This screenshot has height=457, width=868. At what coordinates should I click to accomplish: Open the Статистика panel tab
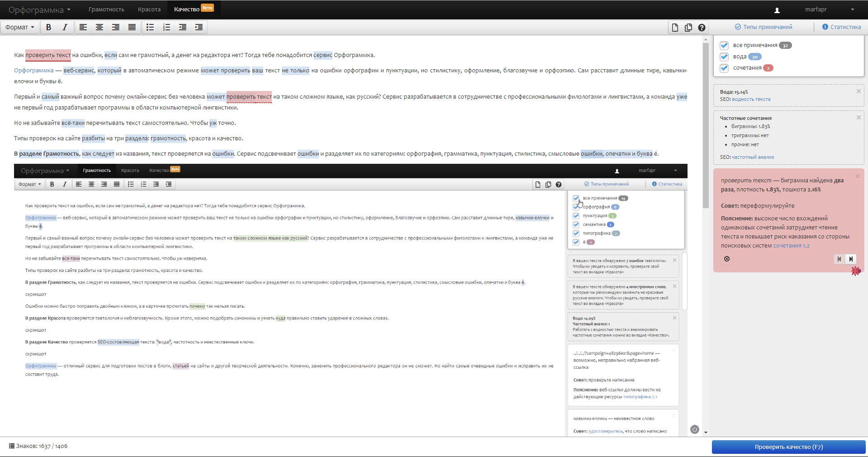[x=841, y=27]
